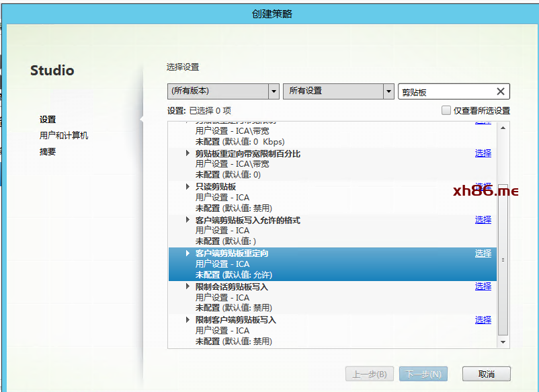539x392 pixels.
Task: Expand the 客户端剪贴板写入允许的格式 setting
Action: (x=188, y=220)
